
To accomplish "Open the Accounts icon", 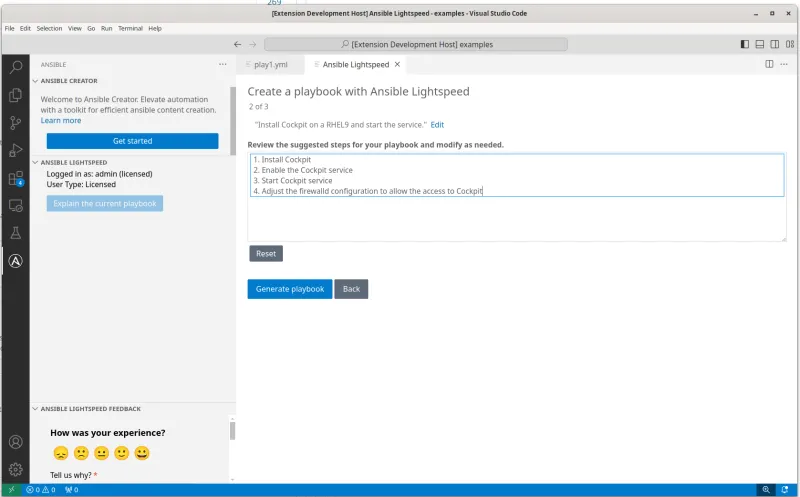I will [15, 441].
